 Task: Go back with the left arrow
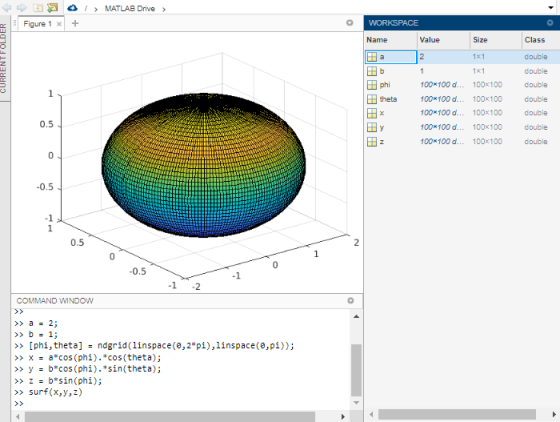[x=6, y=7]
